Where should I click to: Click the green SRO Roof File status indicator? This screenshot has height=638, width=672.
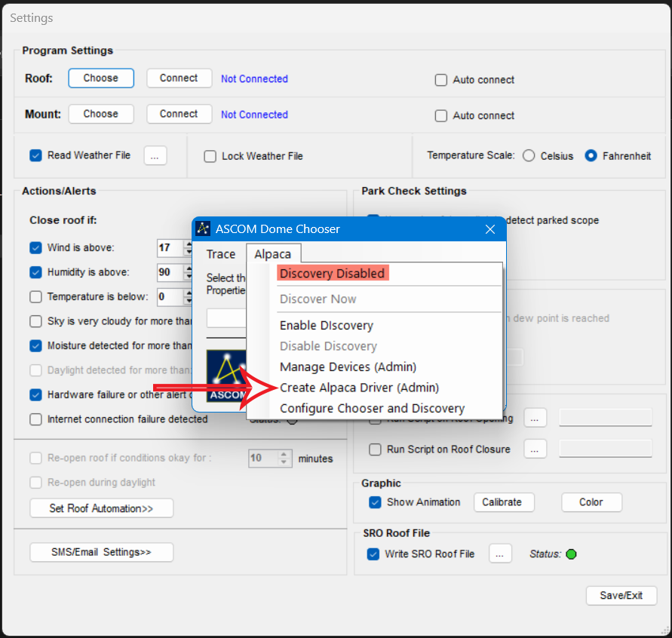coord(571,554)
